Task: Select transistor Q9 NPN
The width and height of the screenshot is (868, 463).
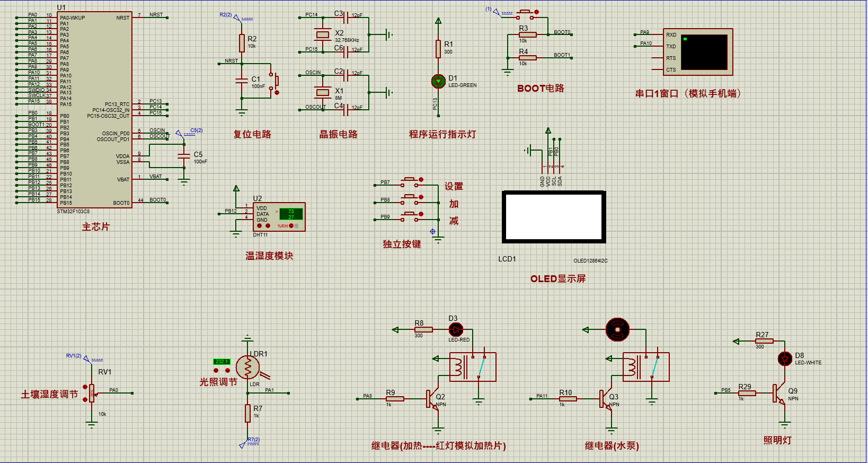Action: coord(779,394)
